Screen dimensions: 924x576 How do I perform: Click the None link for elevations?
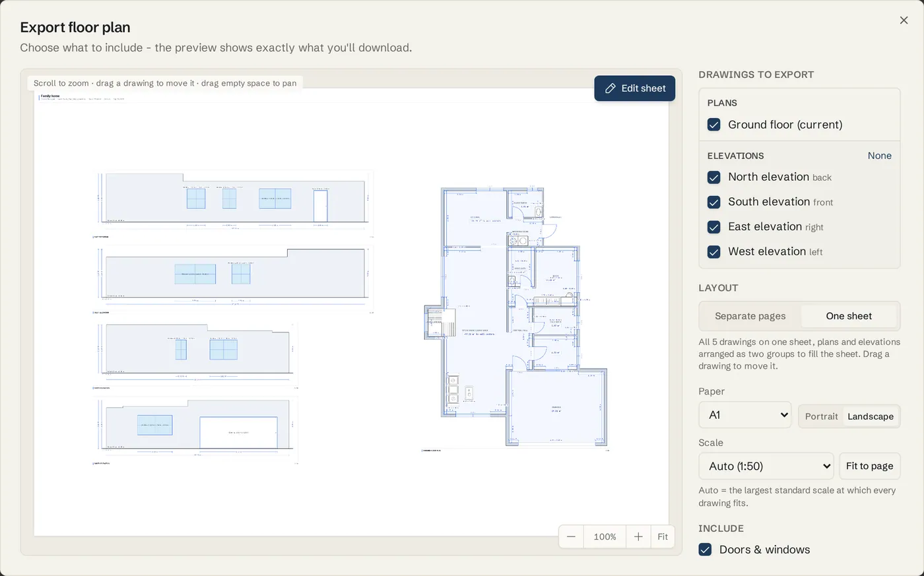pos(879,156)
